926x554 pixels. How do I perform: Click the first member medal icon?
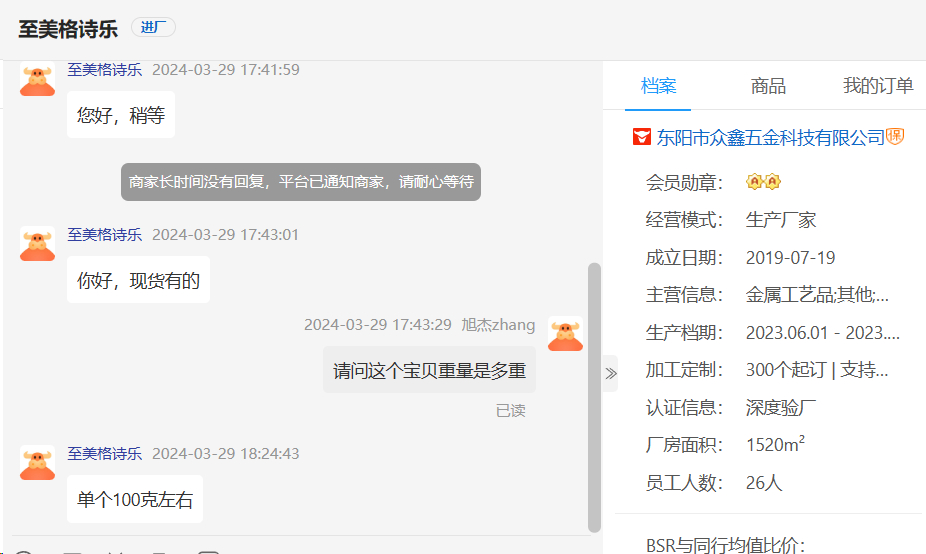click(754, 181)
